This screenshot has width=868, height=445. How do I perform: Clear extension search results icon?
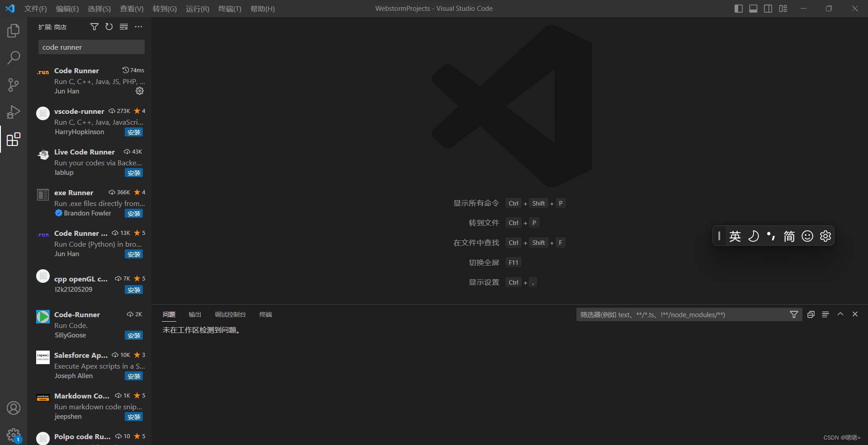click(124, 27)
